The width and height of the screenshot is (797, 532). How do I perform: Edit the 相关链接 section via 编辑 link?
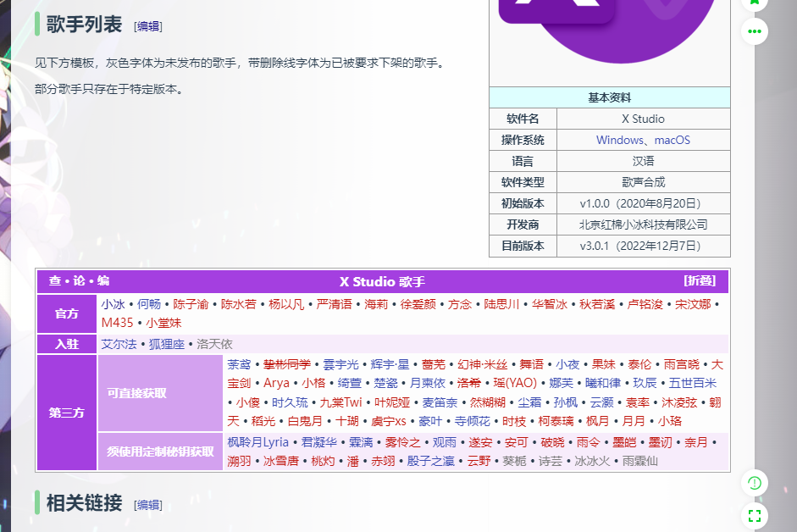tap(148, 505)
